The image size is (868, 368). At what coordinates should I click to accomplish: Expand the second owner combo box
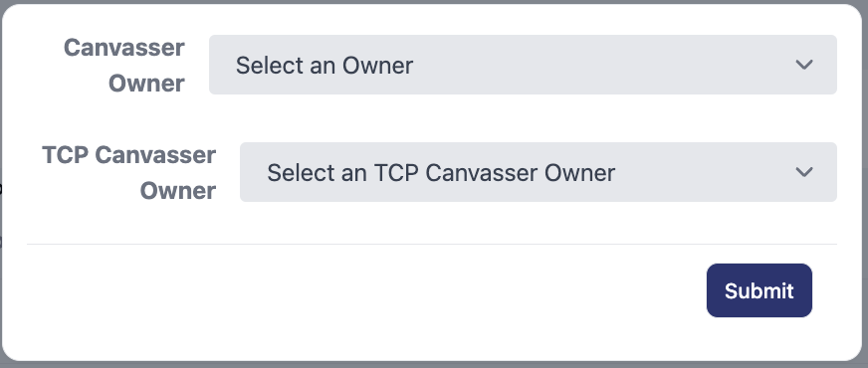tap(539, 172)
